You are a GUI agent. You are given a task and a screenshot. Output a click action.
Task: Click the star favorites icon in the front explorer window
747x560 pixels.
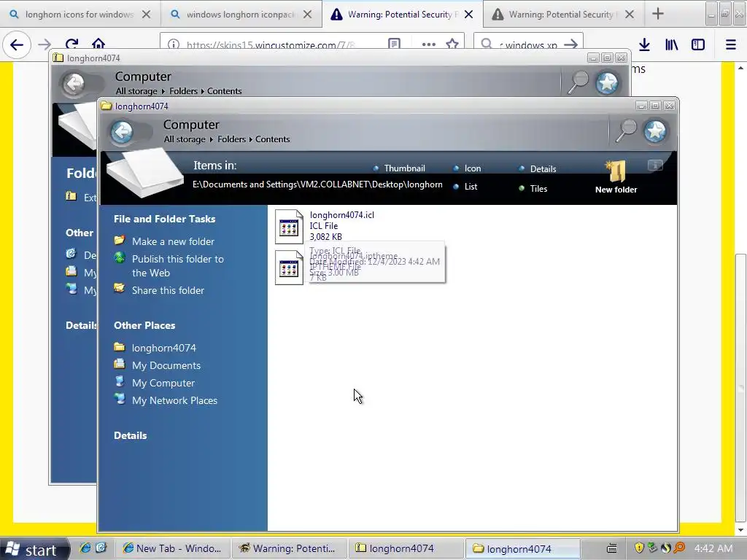656,131
